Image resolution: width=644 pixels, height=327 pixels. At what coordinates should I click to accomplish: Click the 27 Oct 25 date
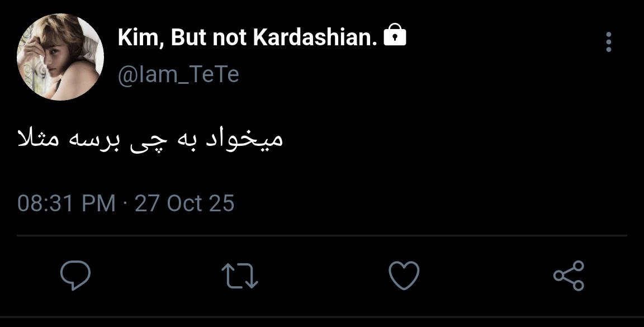pos(184,203)
